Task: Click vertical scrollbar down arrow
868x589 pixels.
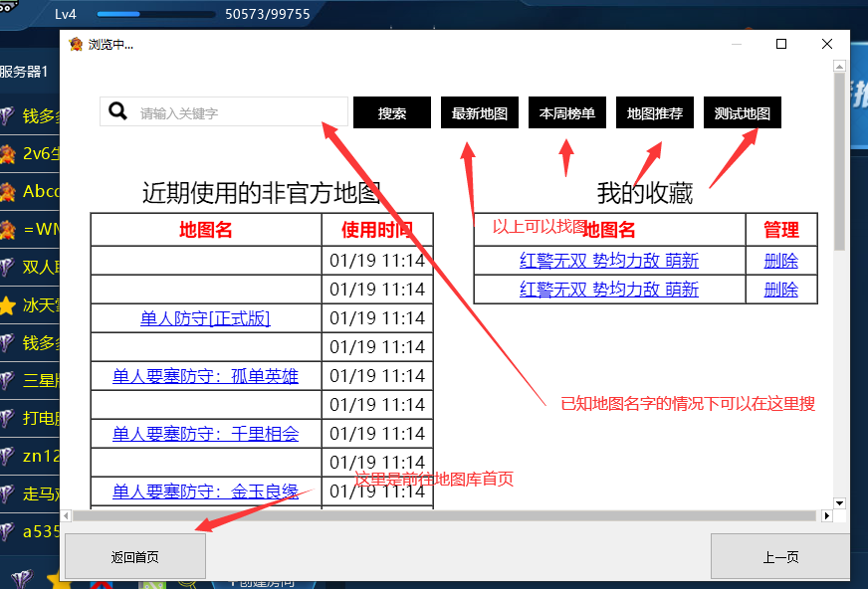Action: click(x=839, y=503)
